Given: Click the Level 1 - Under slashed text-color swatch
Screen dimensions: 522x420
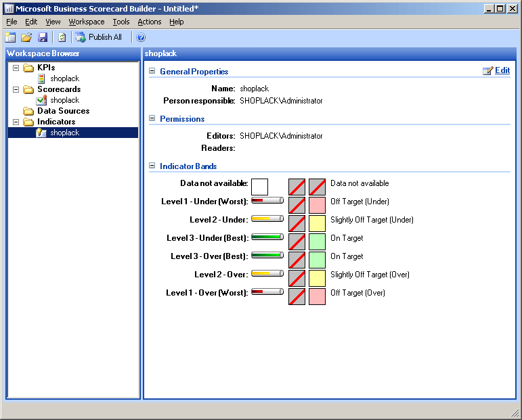Looking at the screenshot, I should 297,205.
